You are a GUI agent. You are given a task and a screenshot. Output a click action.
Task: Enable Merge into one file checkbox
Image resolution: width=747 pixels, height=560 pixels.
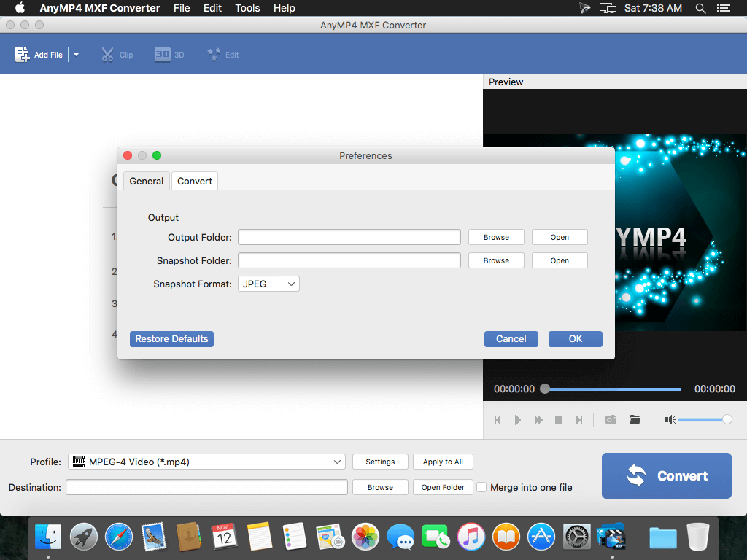click(x=481, y=487)
